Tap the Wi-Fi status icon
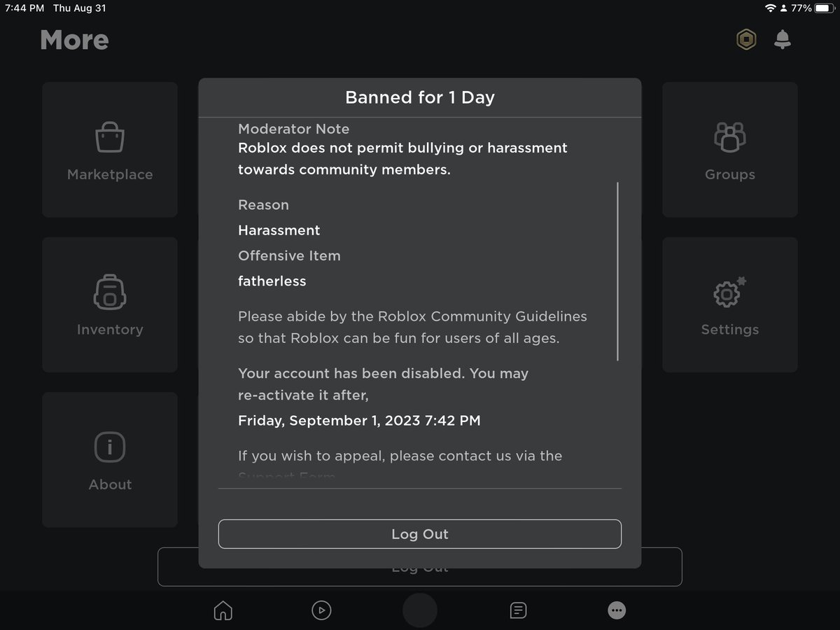The width and height of the screenshot is (840, 630). (x=771, y=8)
